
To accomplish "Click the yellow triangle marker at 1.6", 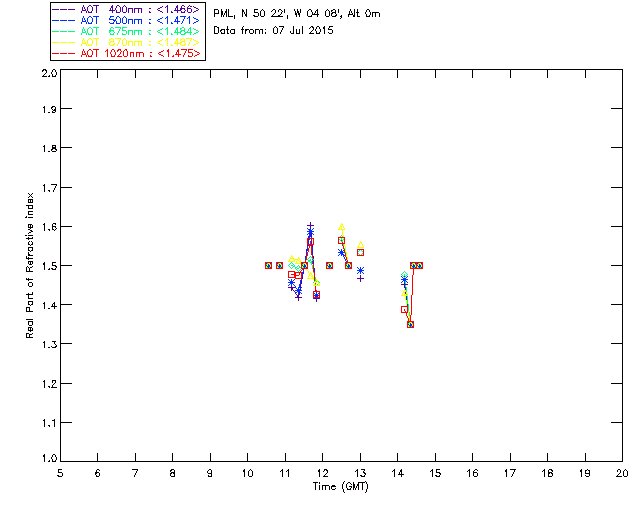I will click(342, 227).
